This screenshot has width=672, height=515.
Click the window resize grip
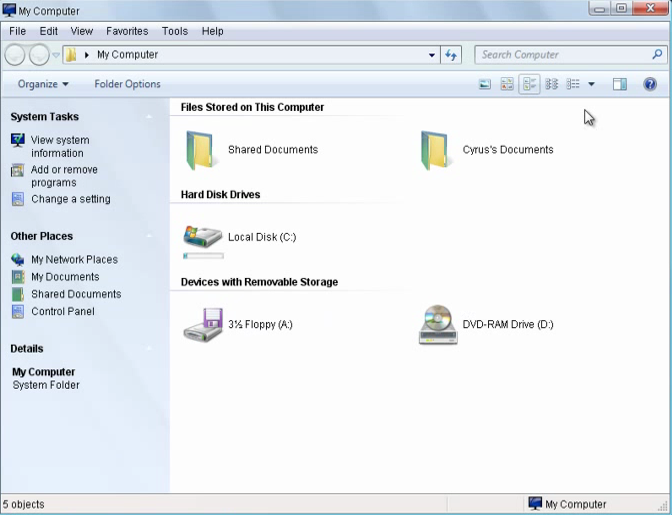pos(665,506)
